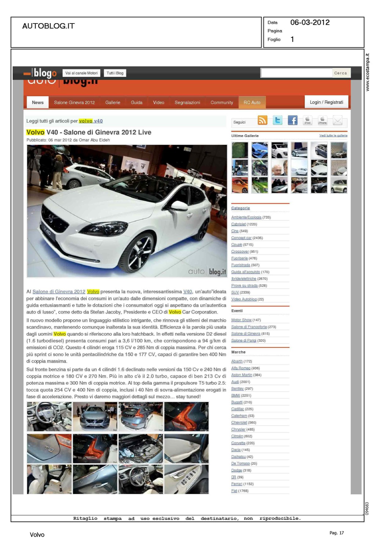Open the Twitter follow icon
This screenshot has width=392, height=550.
[278, 120]
